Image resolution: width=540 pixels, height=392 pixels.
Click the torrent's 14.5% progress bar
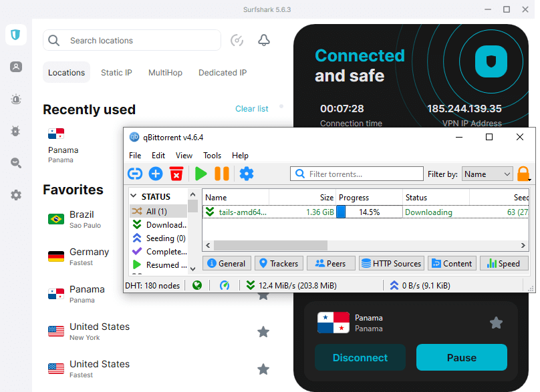pos(369,212)
